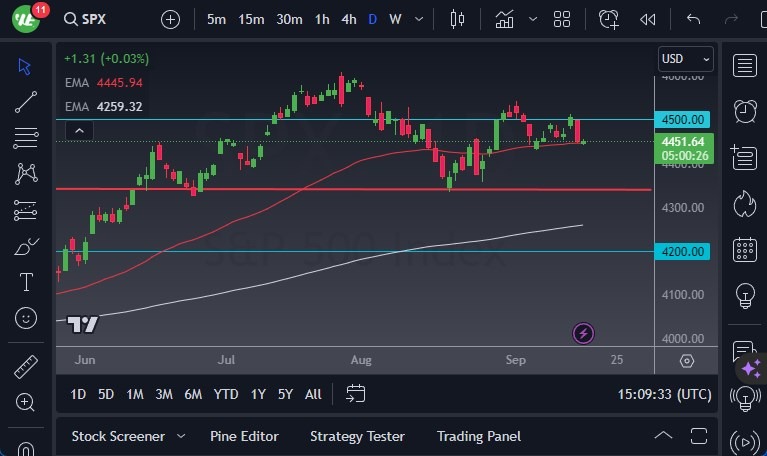Select the measure ruler tool

26,366
